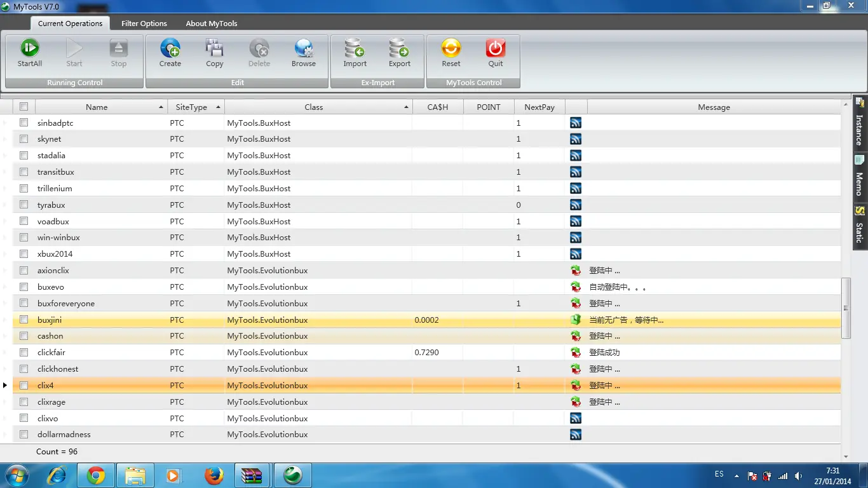Click the Copy icon
This screenshot has height=488, width=868.
point(215,48)
